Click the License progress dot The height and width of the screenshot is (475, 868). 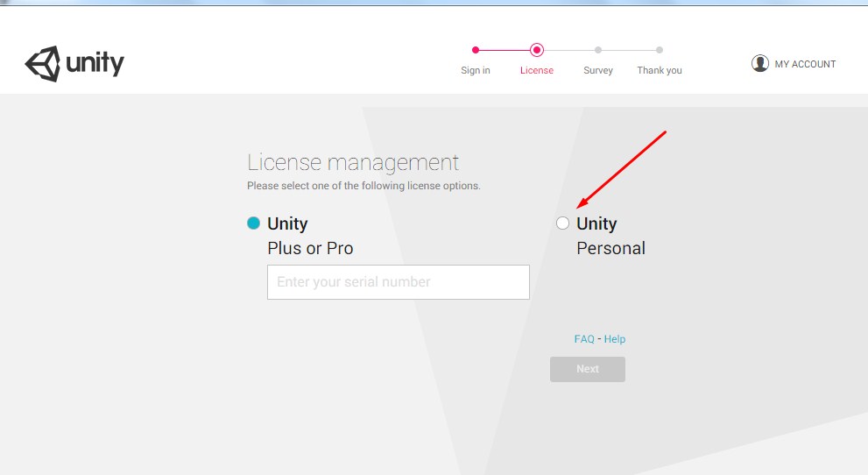click(536, 50)
